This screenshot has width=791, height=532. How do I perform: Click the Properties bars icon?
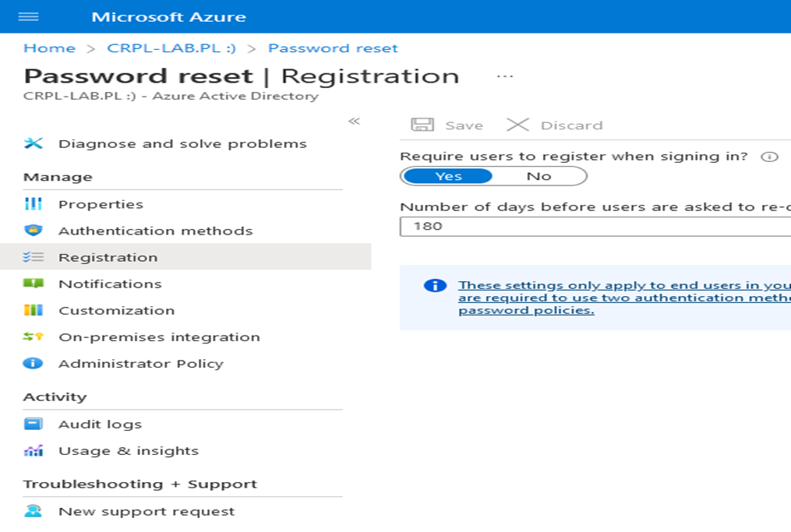(x=34, y=204)
